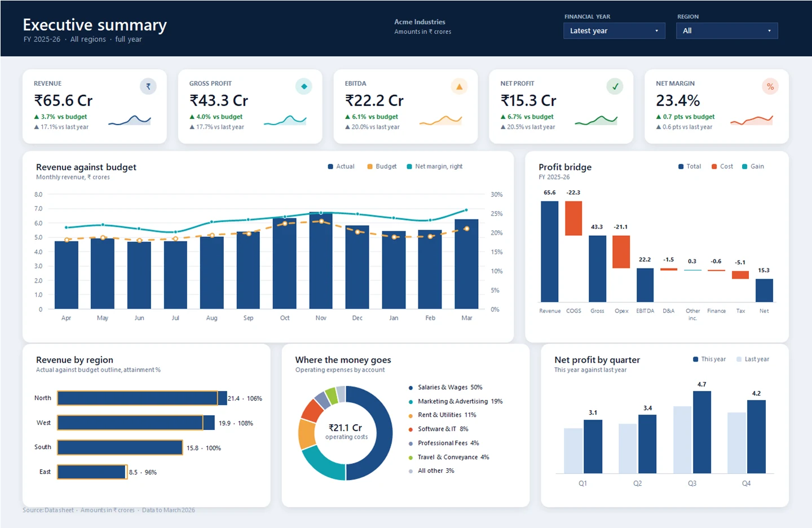Click the Net Profit card sparkline

596,120
